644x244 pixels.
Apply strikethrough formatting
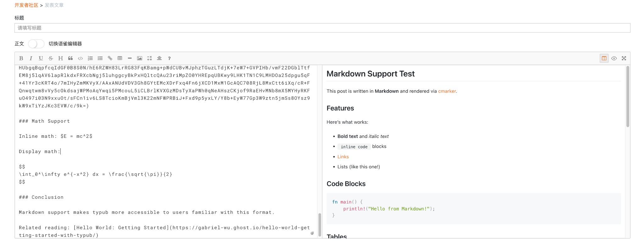[x=51, y=58]
